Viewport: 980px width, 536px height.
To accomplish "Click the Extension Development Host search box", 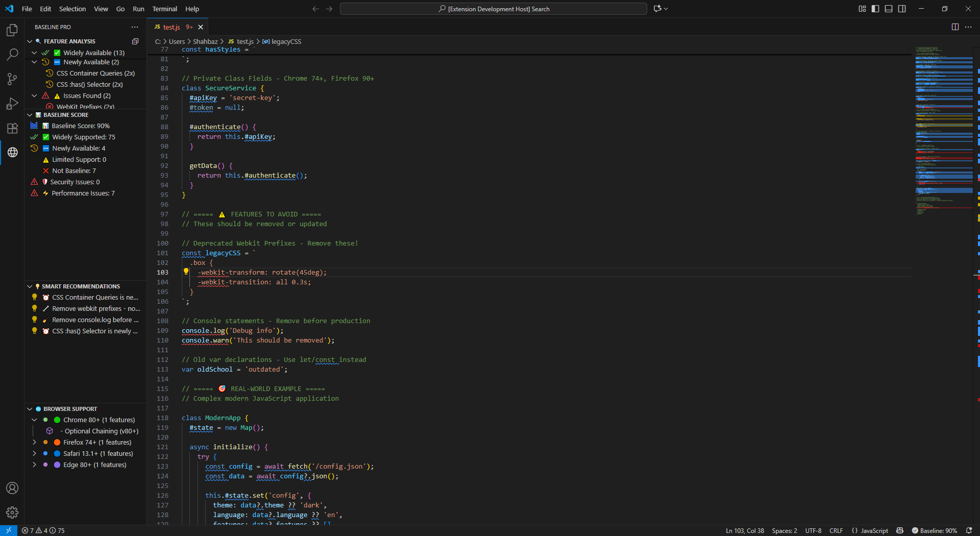I will click(493, 9).
